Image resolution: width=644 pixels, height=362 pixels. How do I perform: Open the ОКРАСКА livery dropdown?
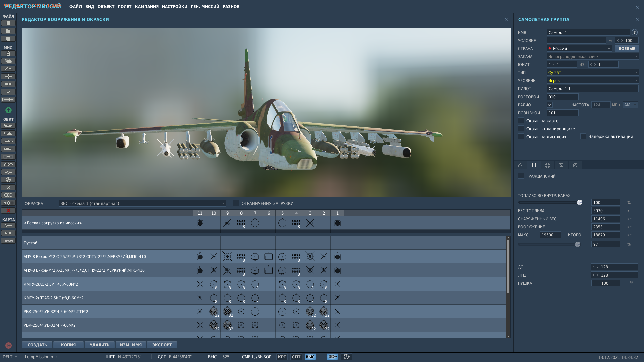point(142,203)
